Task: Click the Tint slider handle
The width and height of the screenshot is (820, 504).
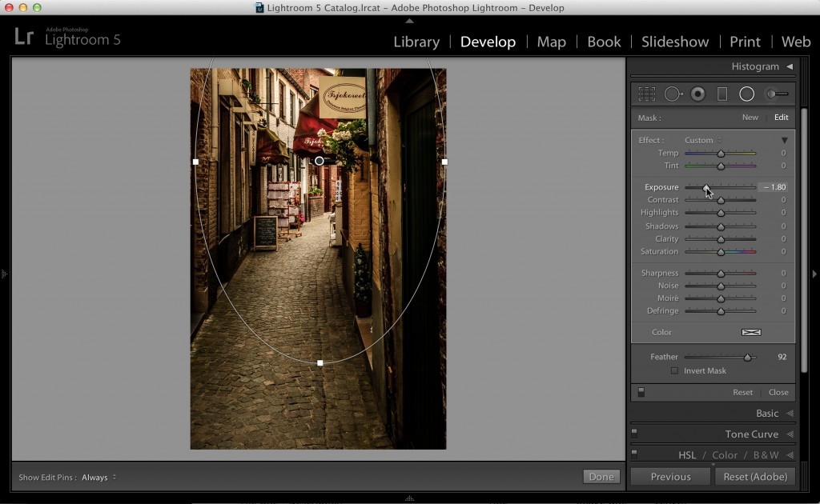Action: (721, 166)
